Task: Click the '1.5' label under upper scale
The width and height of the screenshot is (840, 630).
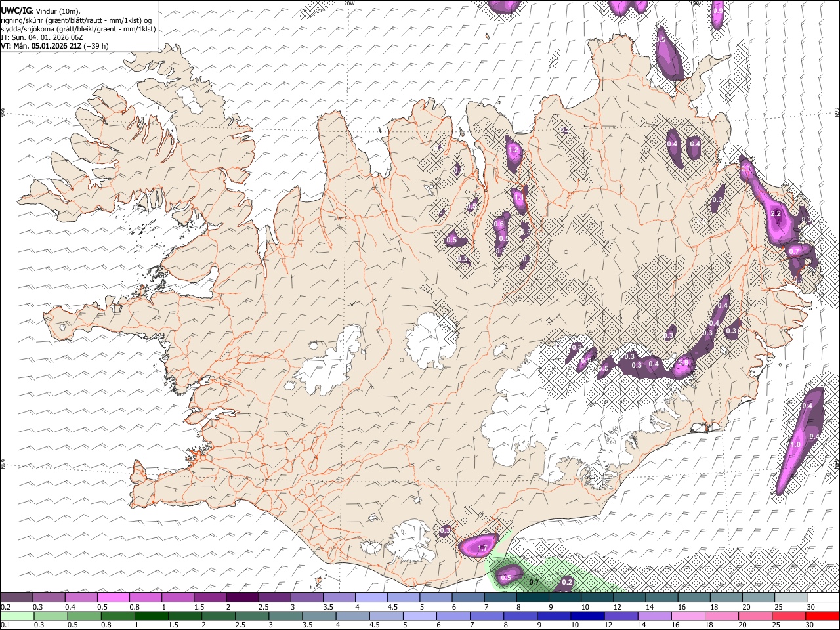Action: click(199, 607)
